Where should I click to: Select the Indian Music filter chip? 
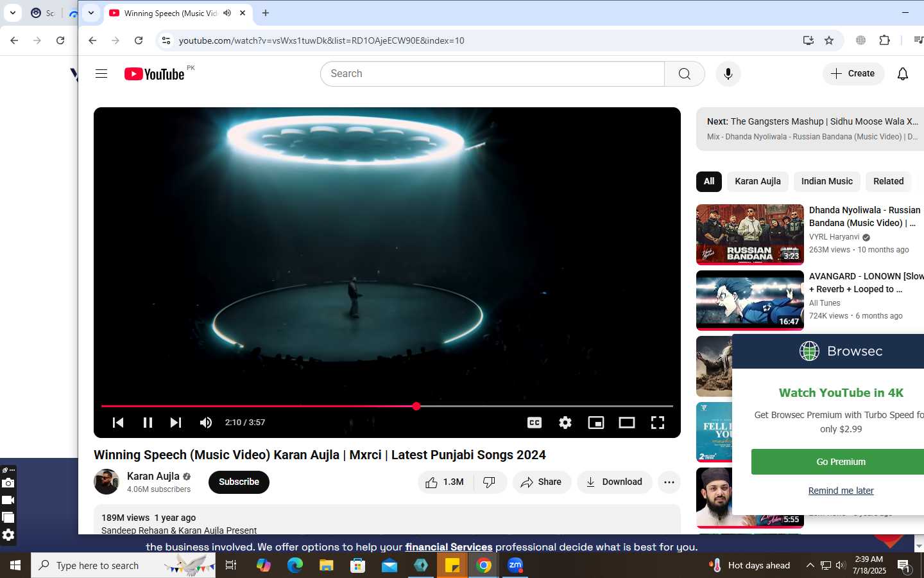(827, 182)
